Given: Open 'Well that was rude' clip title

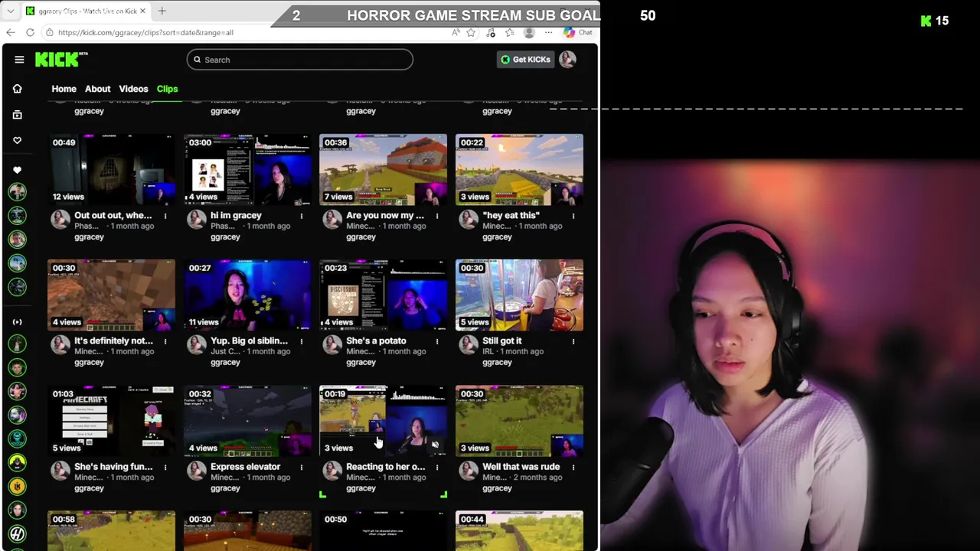Looking at the screenshot, I should click(521, 466).
